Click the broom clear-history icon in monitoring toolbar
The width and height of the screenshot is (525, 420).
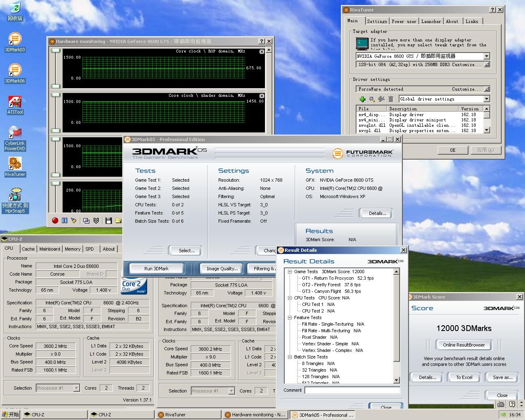point(74,221)
